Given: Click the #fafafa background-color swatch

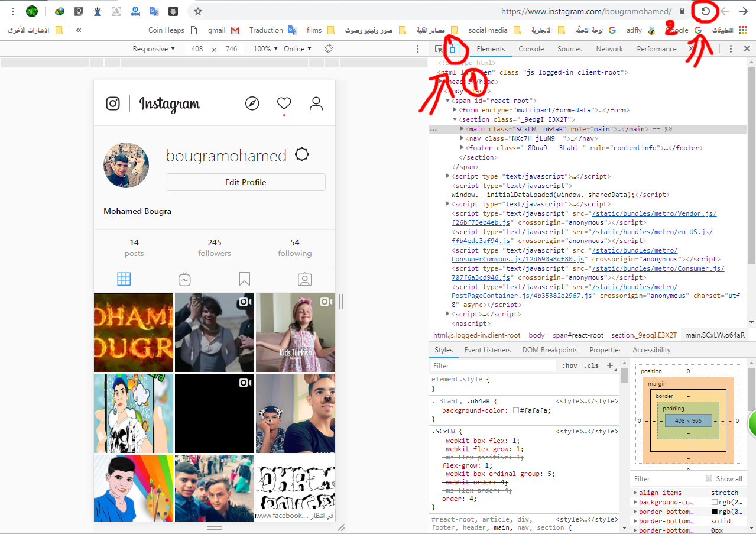Looking at the screenshot, I should click(516, 410).
